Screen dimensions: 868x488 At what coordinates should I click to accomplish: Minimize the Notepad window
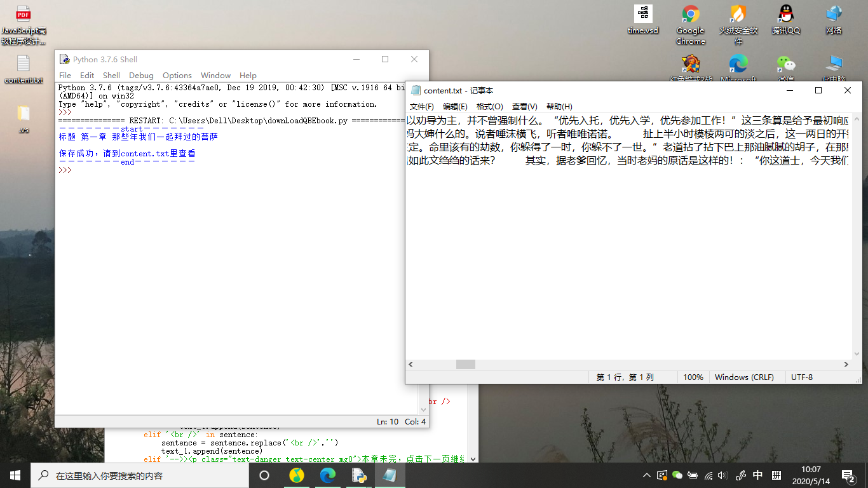(x=789, y=90)
